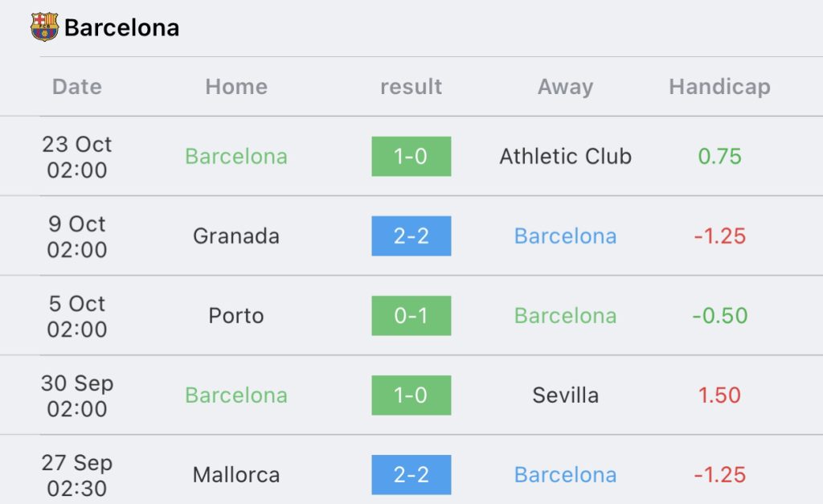Image resolution: width=823 pixels, height=504 pixels.
Task: Select the 0.75 handicap value
Action: [x=719, y=157]
